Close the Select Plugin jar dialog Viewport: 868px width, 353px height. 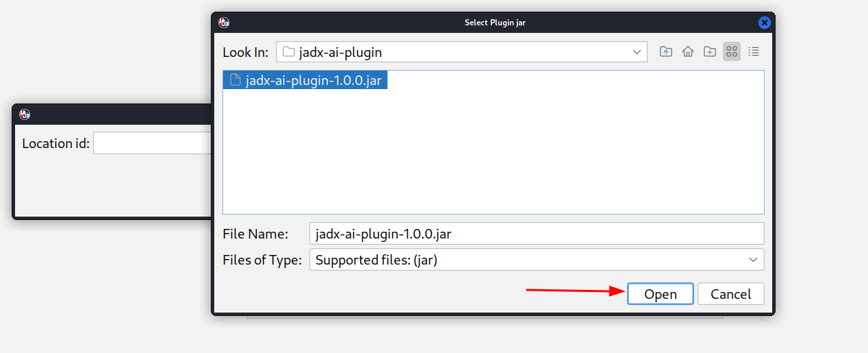[765, 23]
